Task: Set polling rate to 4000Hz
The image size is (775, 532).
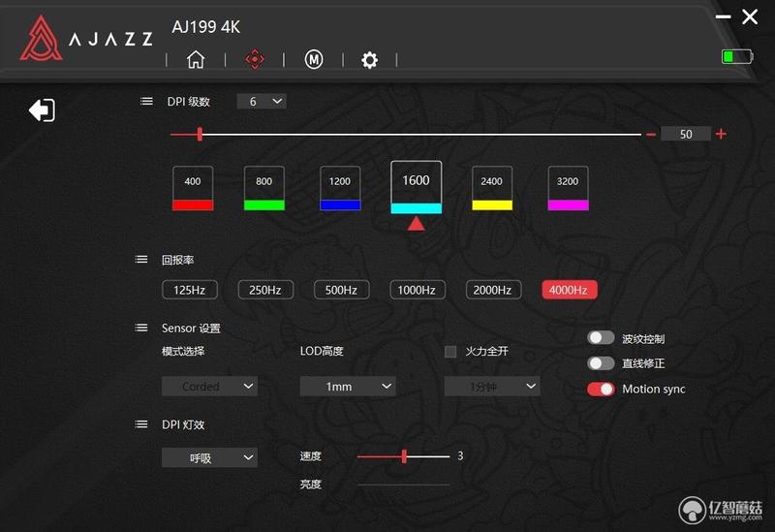Action: coord(570,290)
